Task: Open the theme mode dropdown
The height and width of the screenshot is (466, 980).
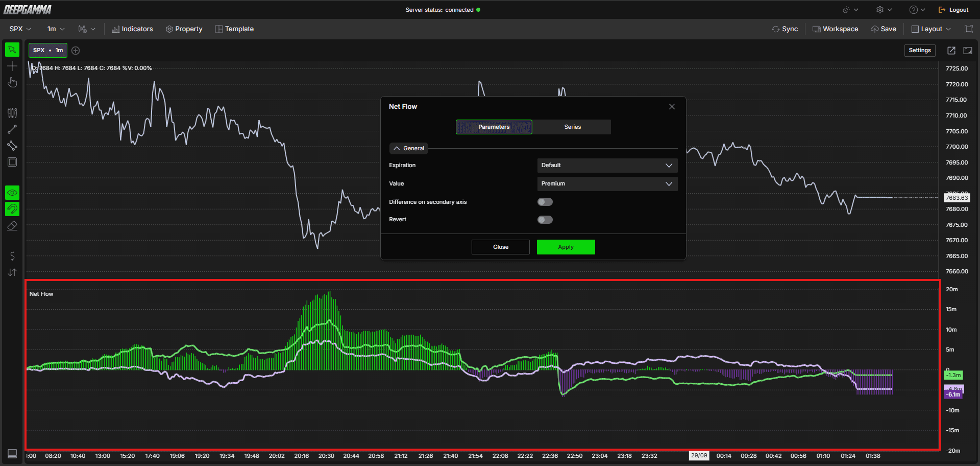Action: click(850, 10)
